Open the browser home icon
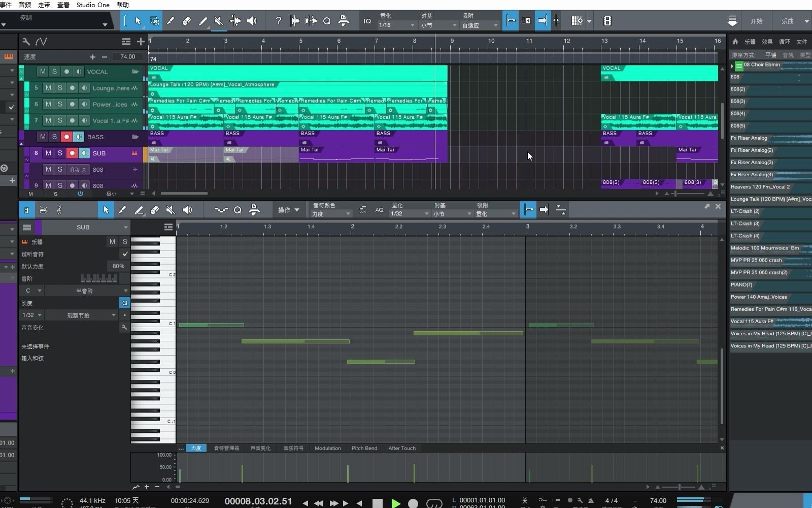The height and width of the screenshot is (508, 812). pos(735,42)
